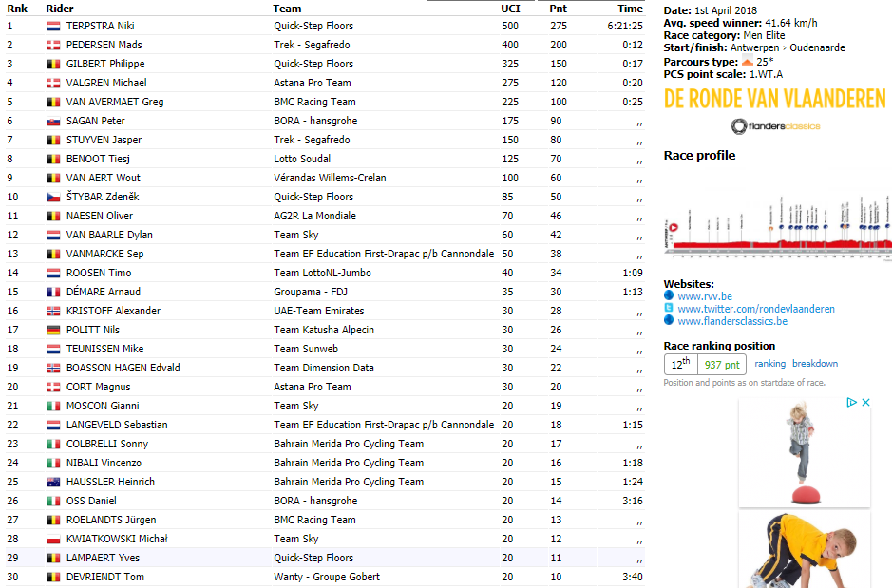Viewport: 892px width, 588px height.
Task: Open the Vérandas Willems-Crelan team link
Action: tap(330, 178)
